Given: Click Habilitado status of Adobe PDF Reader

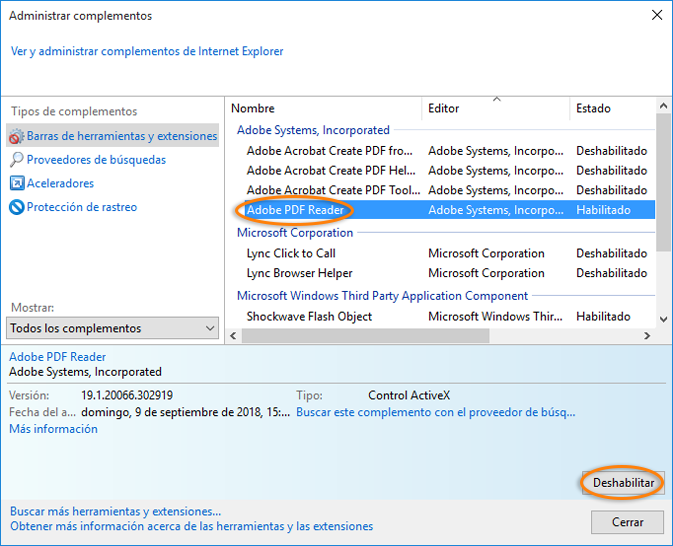Looking at the screenshot, I should (603, 210).
